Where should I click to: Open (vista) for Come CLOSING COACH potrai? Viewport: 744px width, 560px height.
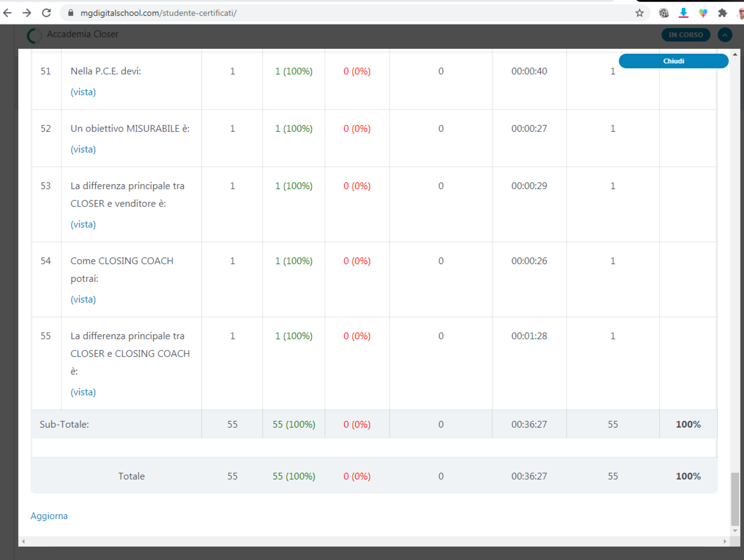(x=83, y=299)
